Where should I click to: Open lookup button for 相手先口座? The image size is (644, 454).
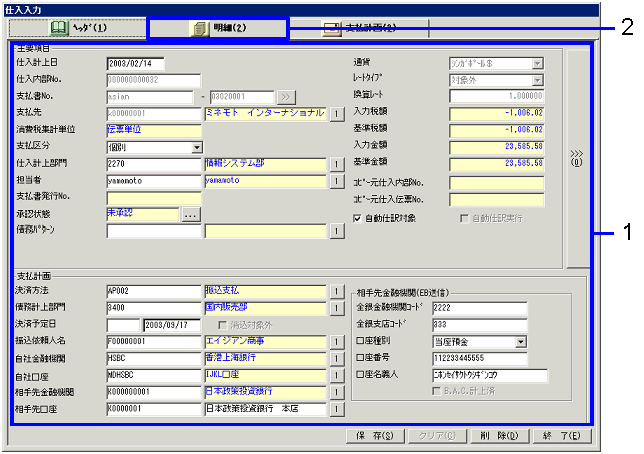(337, 409)
